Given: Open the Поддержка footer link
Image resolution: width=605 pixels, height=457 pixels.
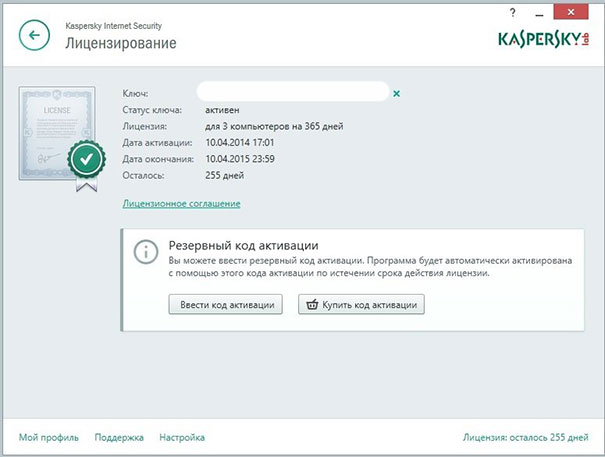Looking at the screenshot, I should coord(119,437).
